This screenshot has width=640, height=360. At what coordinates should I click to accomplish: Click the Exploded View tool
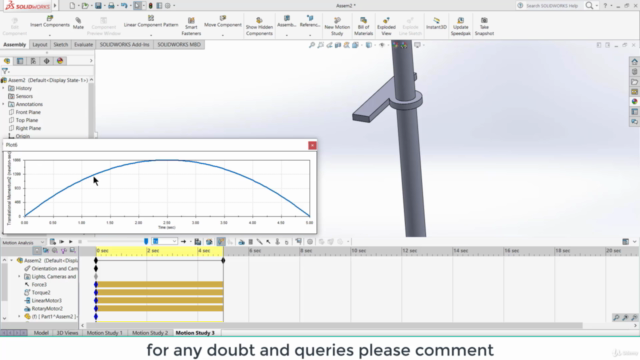[x=386, y=26]
